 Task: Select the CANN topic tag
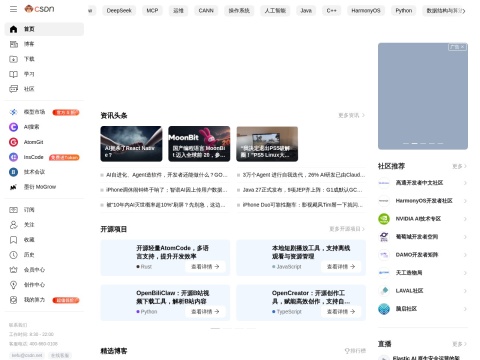click(206, 11)
